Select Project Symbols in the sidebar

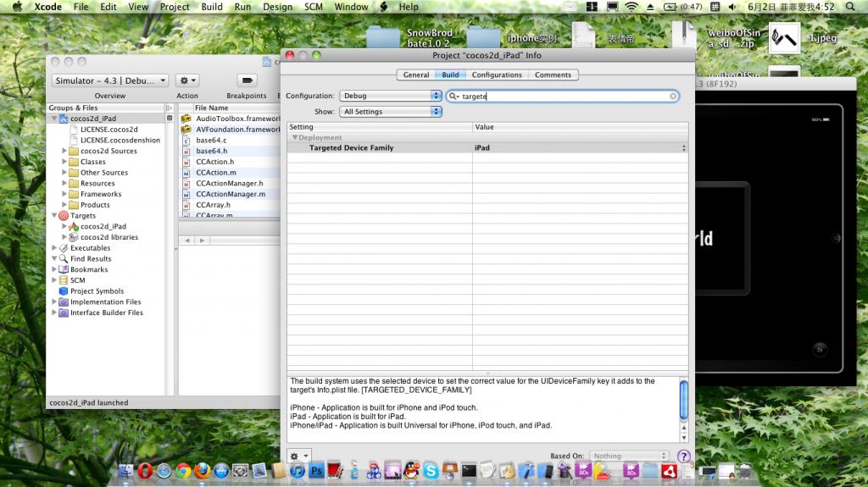pyautogui.click(x=97, y=291)
